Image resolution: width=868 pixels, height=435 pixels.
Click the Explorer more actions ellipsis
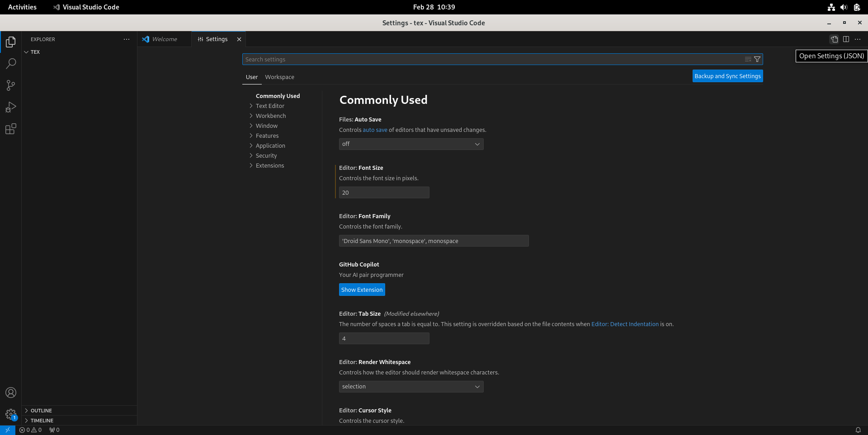coord(127,39)
